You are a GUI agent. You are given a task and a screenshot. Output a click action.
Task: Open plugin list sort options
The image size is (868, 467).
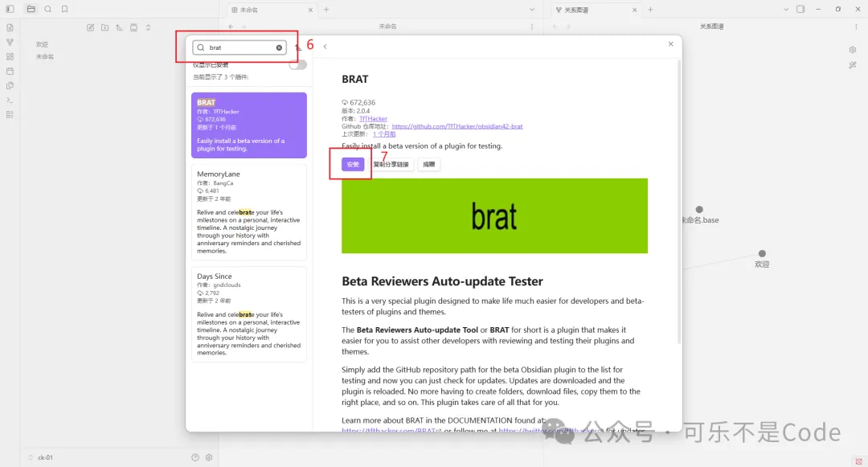point(298,47)
